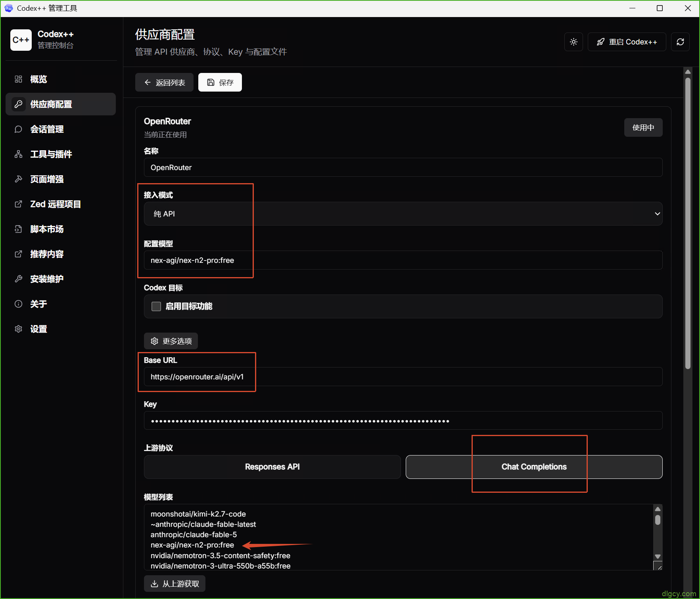Screen dimensions: 700x599
Task: Click the OpenRouter card heading
Action: click(x=167, y=121)
